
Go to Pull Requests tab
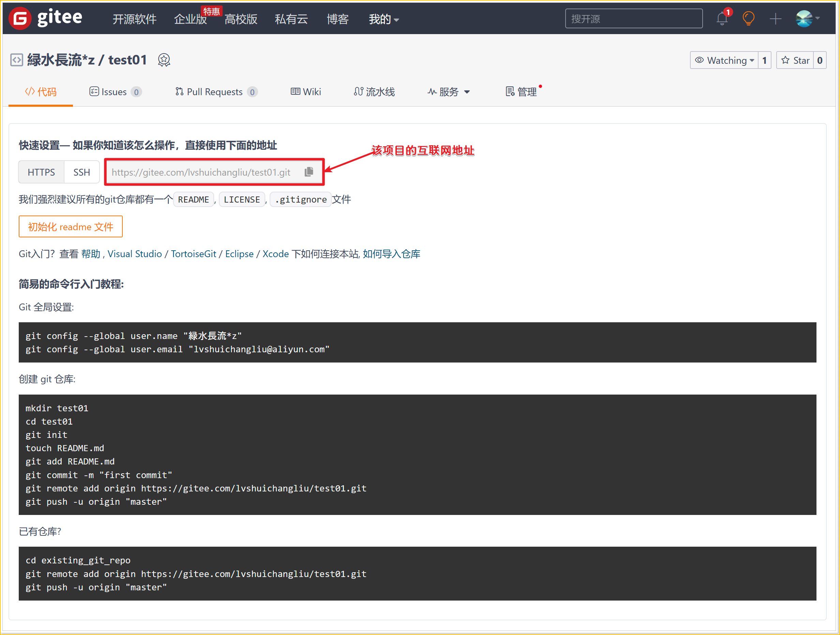click(215, 92)
